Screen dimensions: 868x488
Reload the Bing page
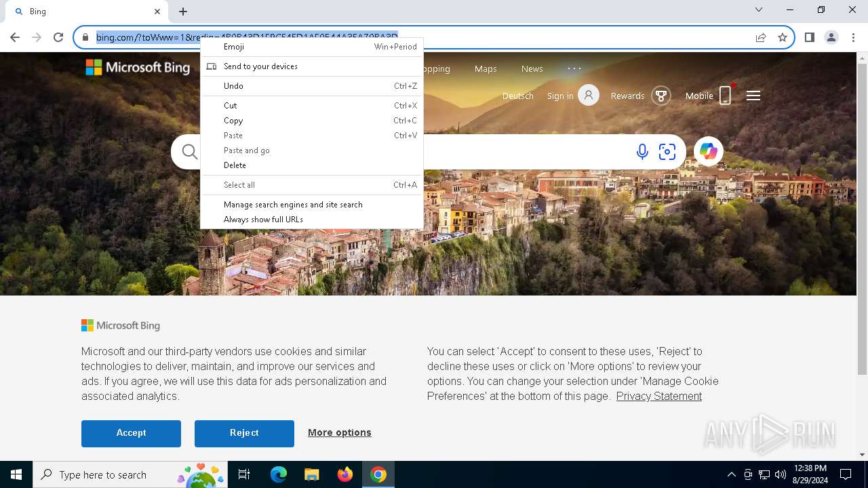pos(58,37)
